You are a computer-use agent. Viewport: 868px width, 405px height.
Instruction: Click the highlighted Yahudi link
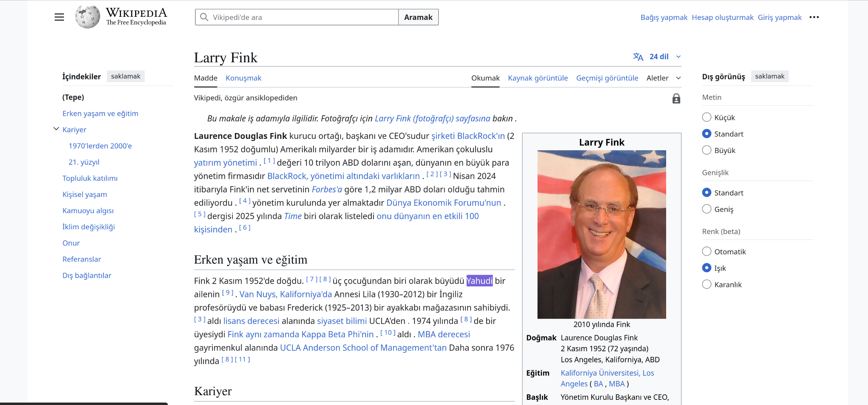(x=479, y=281)
